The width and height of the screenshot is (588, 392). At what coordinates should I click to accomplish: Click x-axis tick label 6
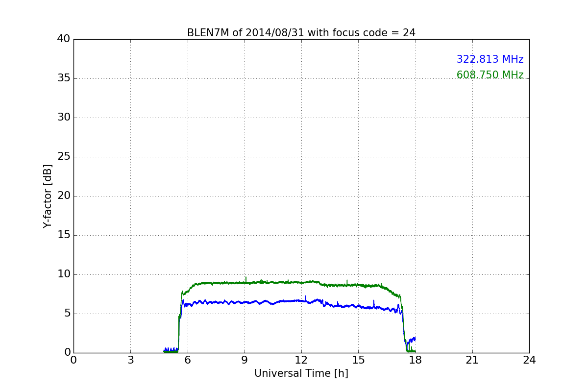click(188, 360)
